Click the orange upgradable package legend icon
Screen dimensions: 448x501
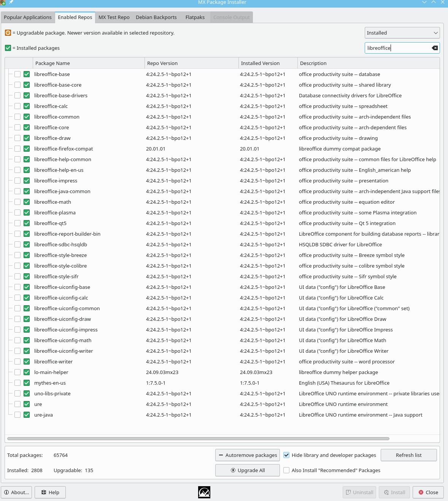point(8,33)
